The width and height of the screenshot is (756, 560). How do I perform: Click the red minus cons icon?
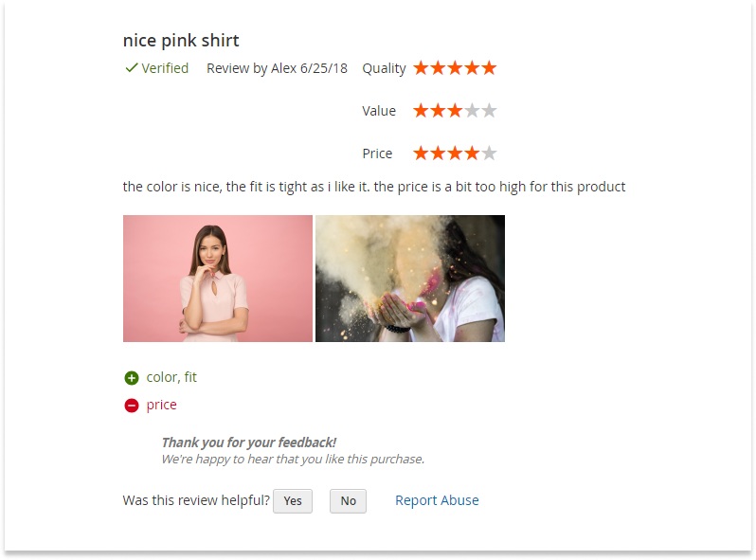click(132, 406)
